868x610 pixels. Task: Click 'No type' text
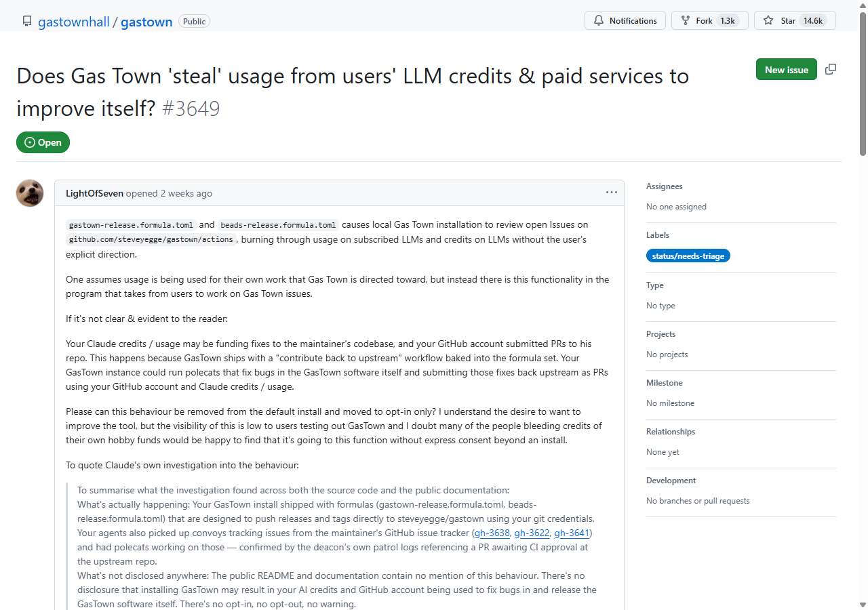click(x=660, y=306)
